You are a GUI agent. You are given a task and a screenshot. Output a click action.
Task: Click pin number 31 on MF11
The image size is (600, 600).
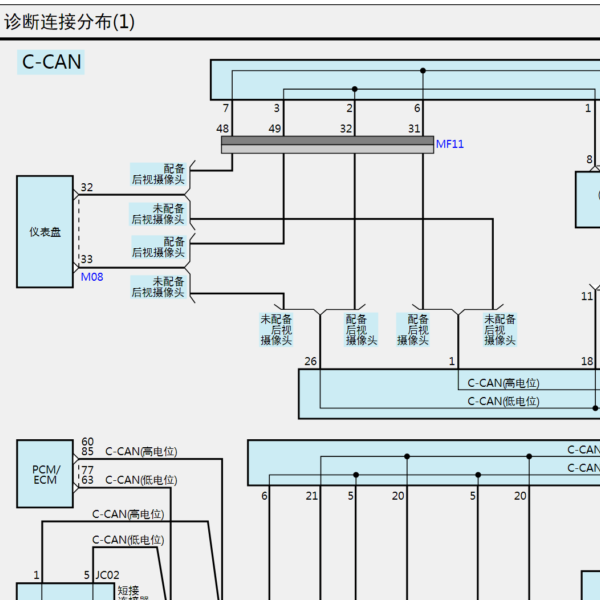(x=414, y=129)
